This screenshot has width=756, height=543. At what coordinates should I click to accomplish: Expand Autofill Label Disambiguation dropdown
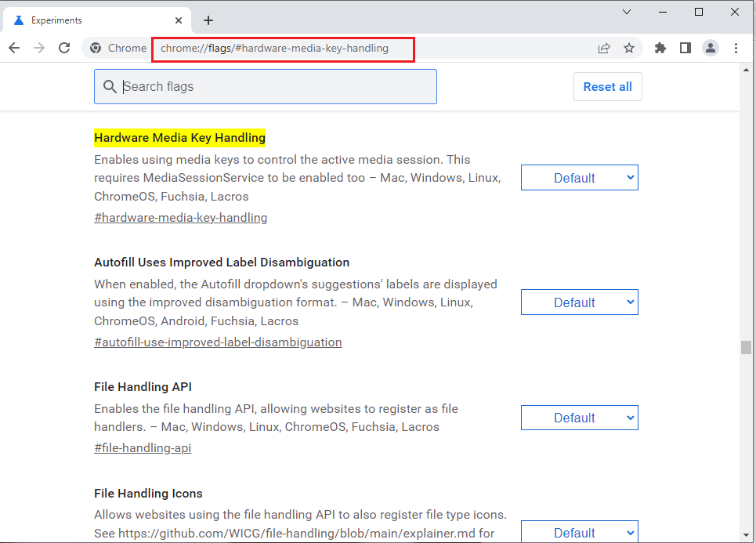point(580,302)
